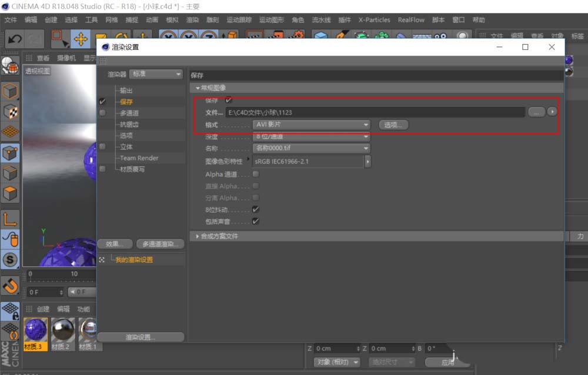Open the 运动图形 menu
The width and height of the screenshot is (588, 375).
coord(272,20)
